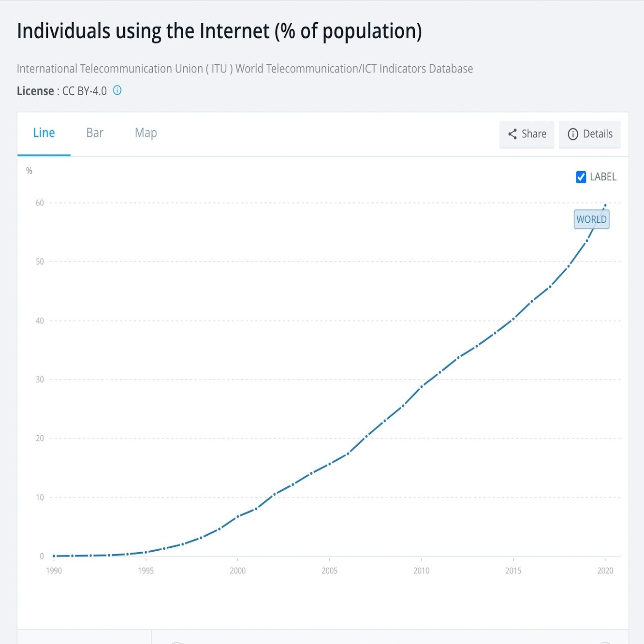
Task: Click the 2020 data point on the line
Action: pyautogui.click(x=605, y=205)
